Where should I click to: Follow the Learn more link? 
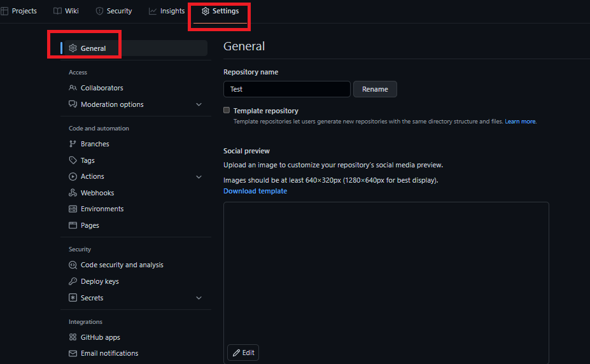point(520,122)
